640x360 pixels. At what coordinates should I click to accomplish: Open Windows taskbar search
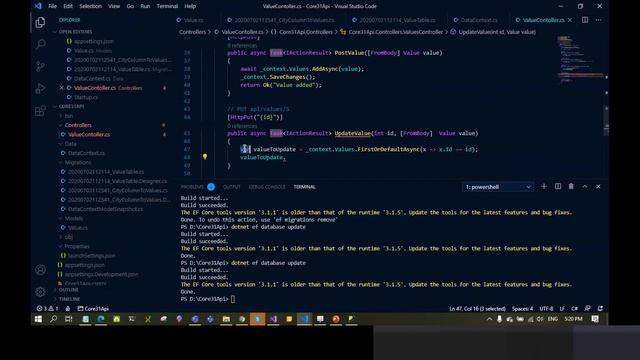[x=53, y=319]
